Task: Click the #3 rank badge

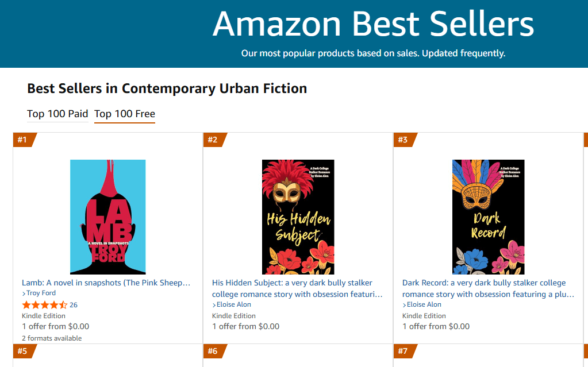Action: tap(403, 140)
